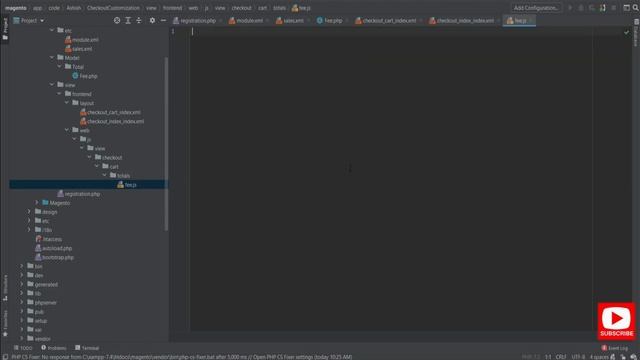Collapse the Total folder
Viewport: 640px width, 360px height.
click(60, 67)
